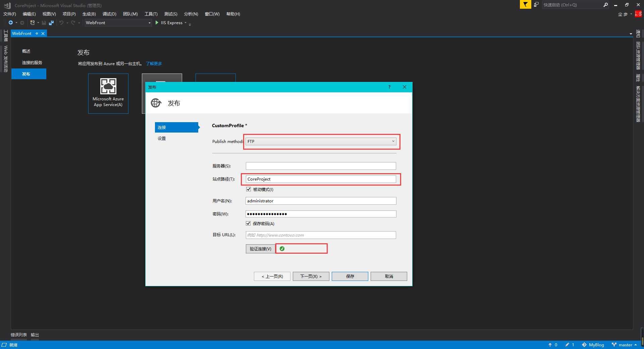Expand undo history dropdown arrow
This screenshot has width=644, height=349.
click(67, 23)
